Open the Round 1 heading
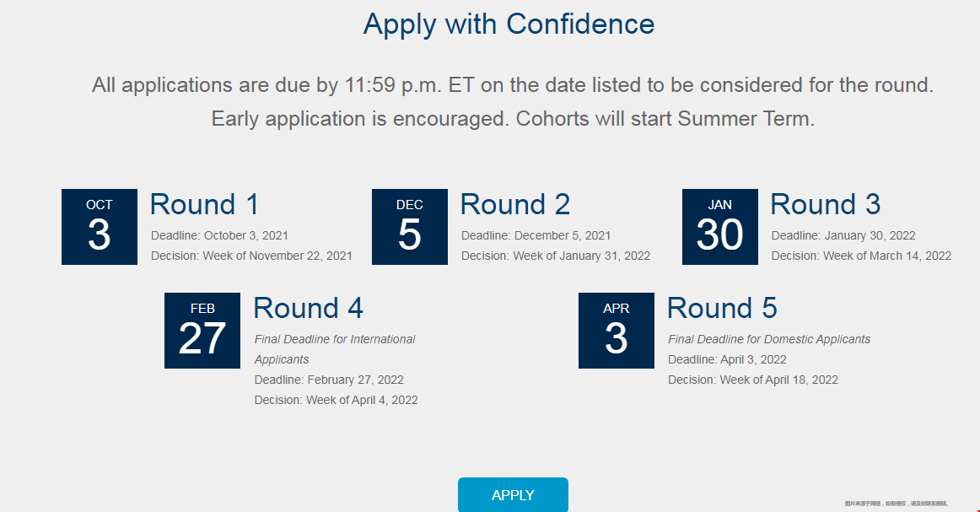The height and width of the screenshot is (512, 980). click(x=204, y=204)
